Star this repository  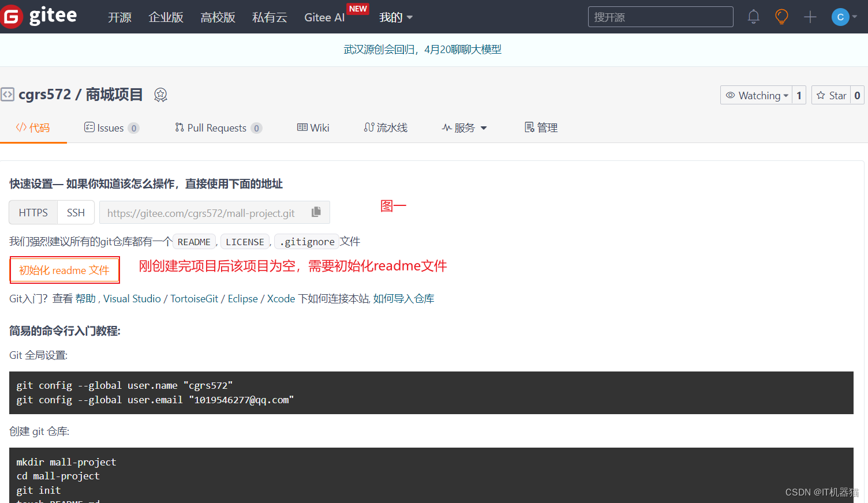tap(831, 95)
